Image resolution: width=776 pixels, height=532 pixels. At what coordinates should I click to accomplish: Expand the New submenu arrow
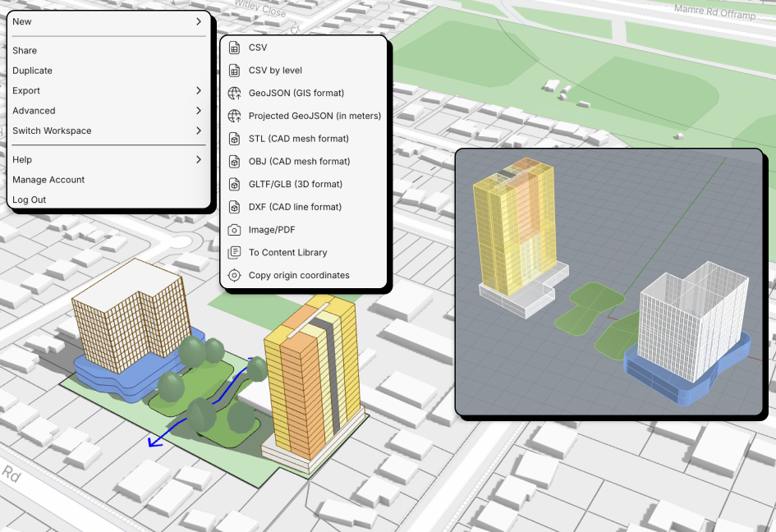[x=199, y=21]
